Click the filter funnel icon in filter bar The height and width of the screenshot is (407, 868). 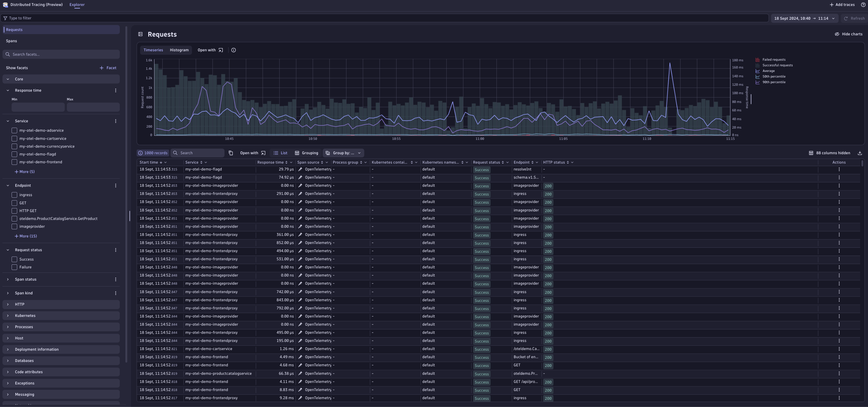click(x=5, y=18)
